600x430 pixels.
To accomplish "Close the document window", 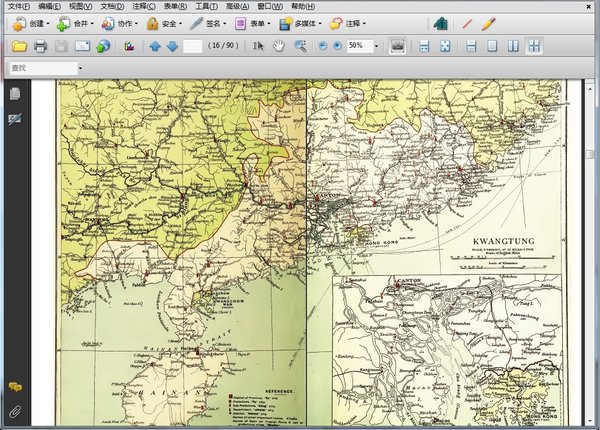I will pyautogui.click(x=589, y=6).
